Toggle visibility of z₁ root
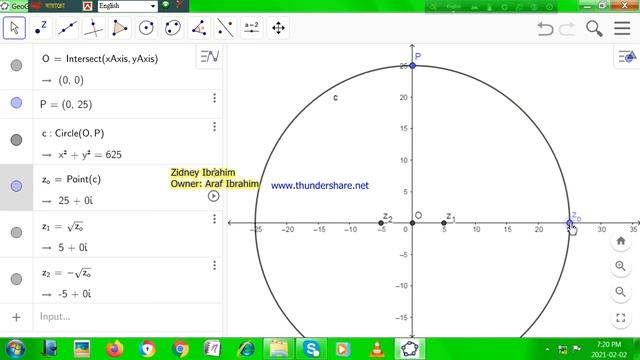The width and height of the screenshot is (640, 360). pyautogui.click(x=16, y=233)
